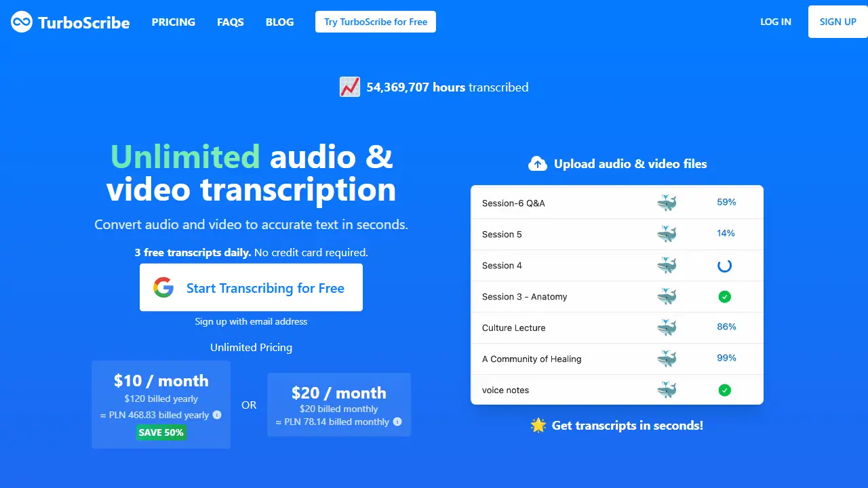Viewport: 868px width, 488px height.
Task: Click Sign up with email address link
Action: click(x=251, y=321)
